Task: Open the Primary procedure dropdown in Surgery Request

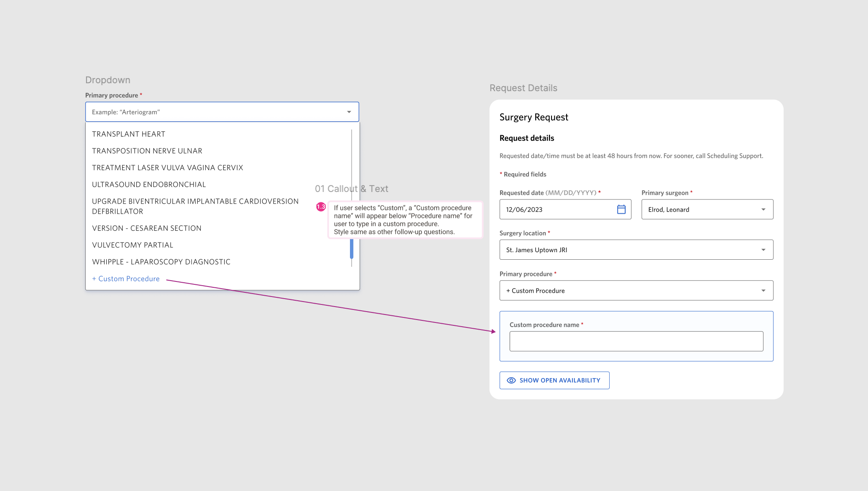Action: (636, 291)
